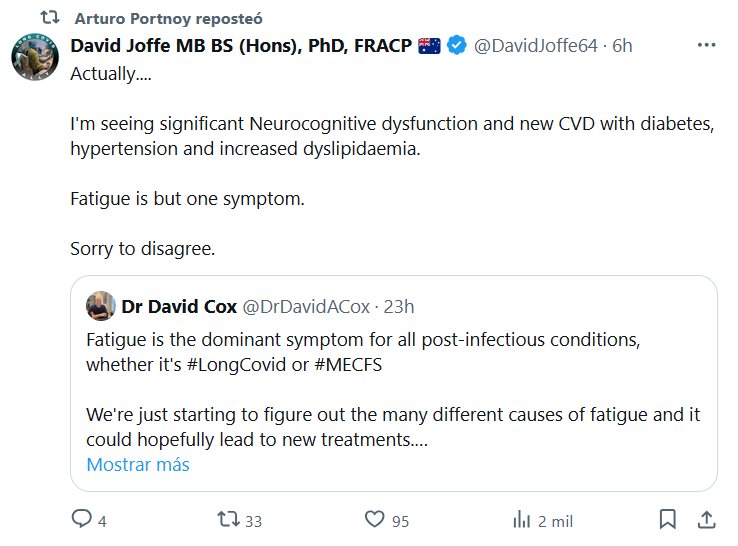The image size is (738, 546).
Task: Share the post via upload icon
Action: (x=705, y=520)
